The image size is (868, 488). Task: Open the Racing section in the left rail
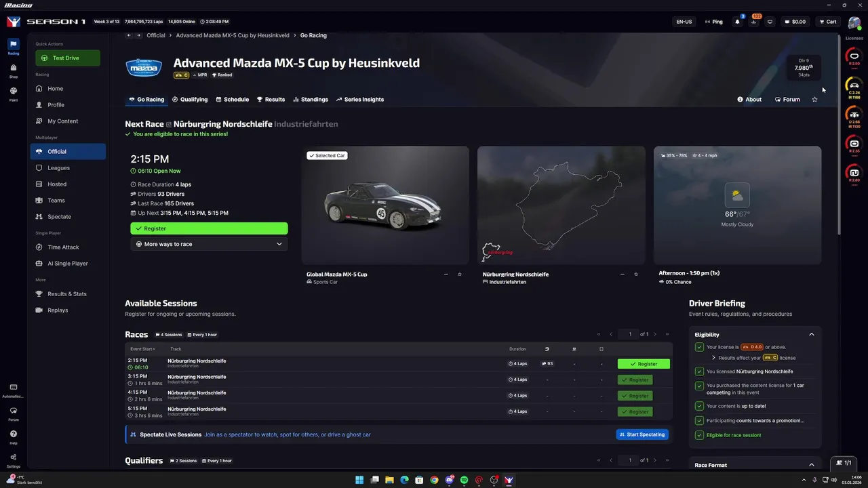[x=13, y=47]
